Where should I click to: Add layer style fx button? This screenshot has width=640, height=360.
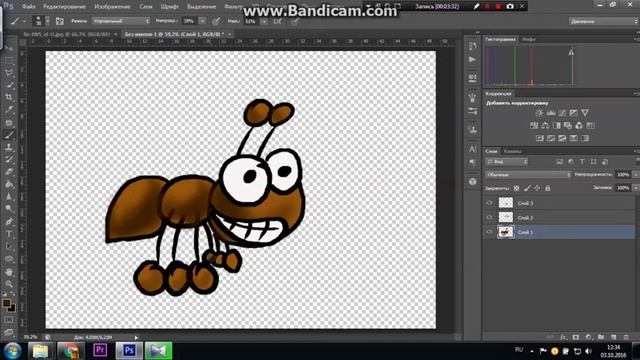coord(564,337)
